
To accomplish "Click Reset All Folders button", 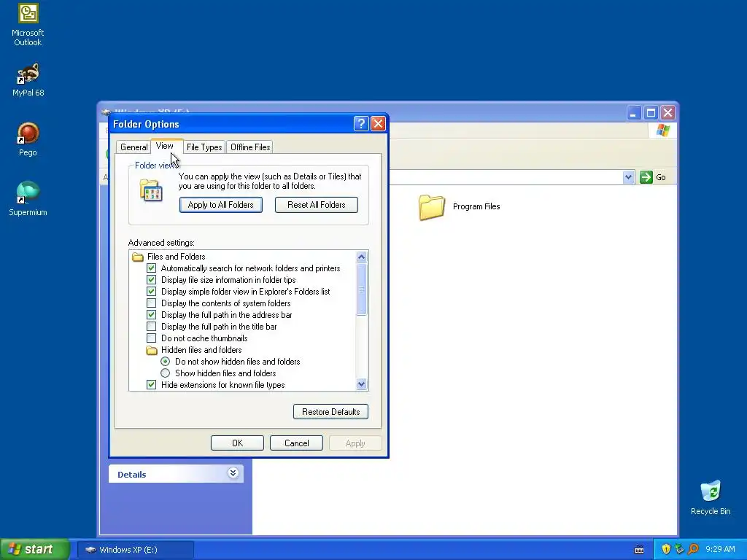I will coord(317,205).
